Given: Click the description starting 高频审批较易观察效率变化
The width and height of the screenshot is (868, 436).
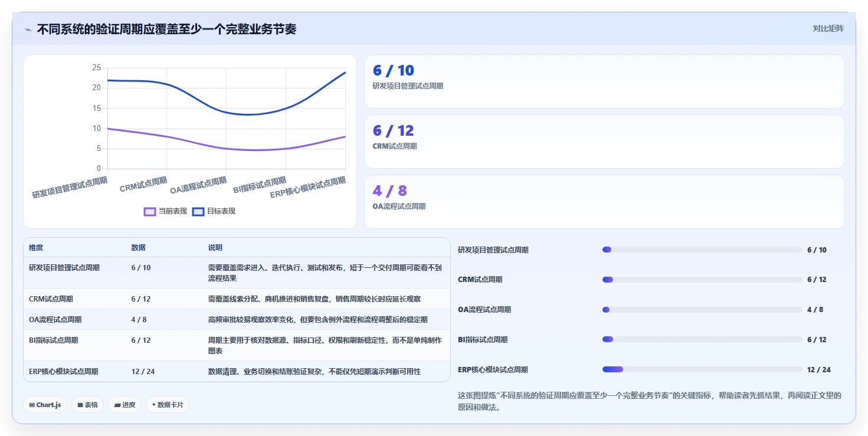Looking at the screenshot, I should (x=318, y=320).
